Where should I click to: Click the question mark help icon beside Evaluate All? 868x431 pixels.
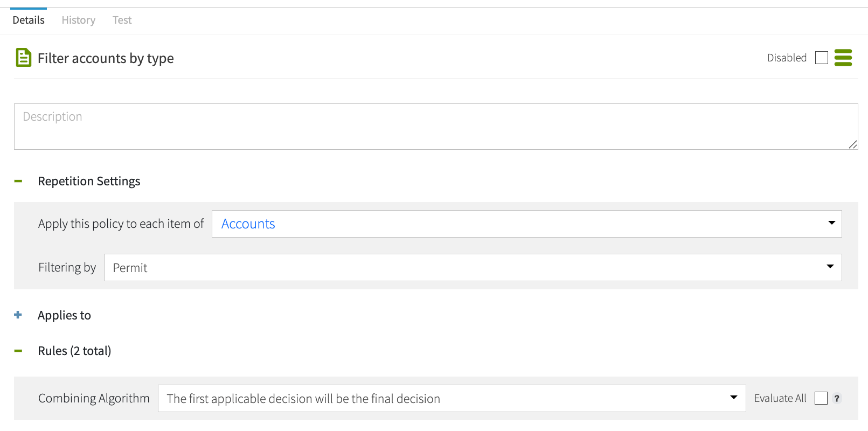[x=836, y=399]
